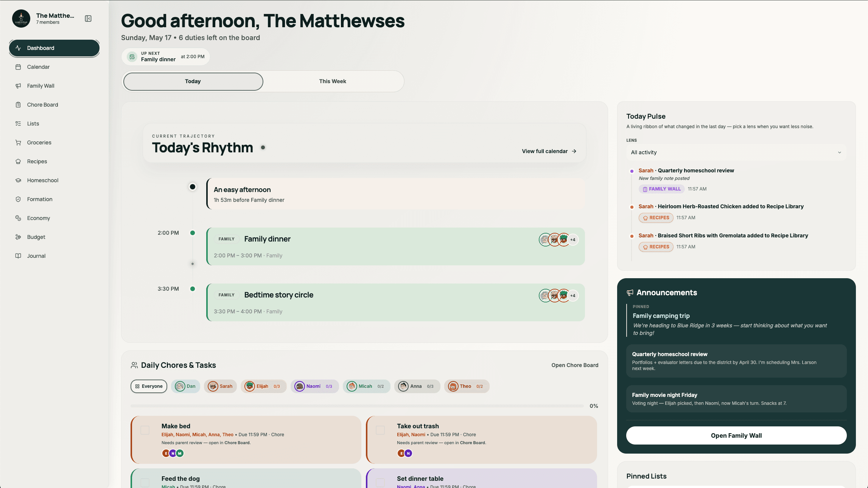This screenshot has height=488, width=868.
Task: Click the Economy coins icon
Action: tap(18, 218)
